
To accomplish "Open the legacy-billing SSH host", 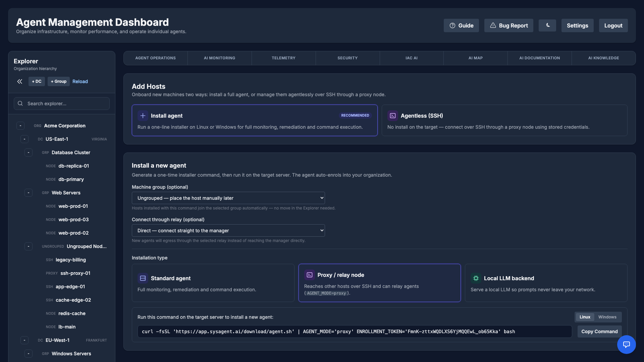I will pyautogui.click(x=71, y=260).
